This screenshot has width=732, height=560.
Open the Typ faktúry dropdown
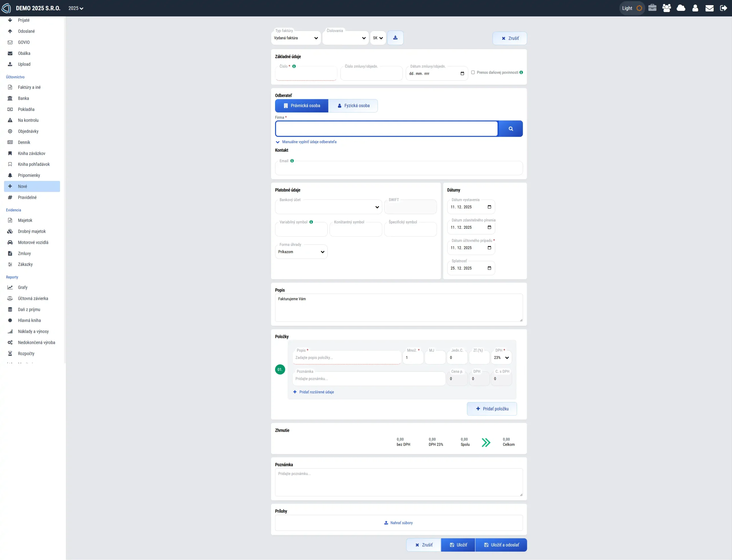296,38
